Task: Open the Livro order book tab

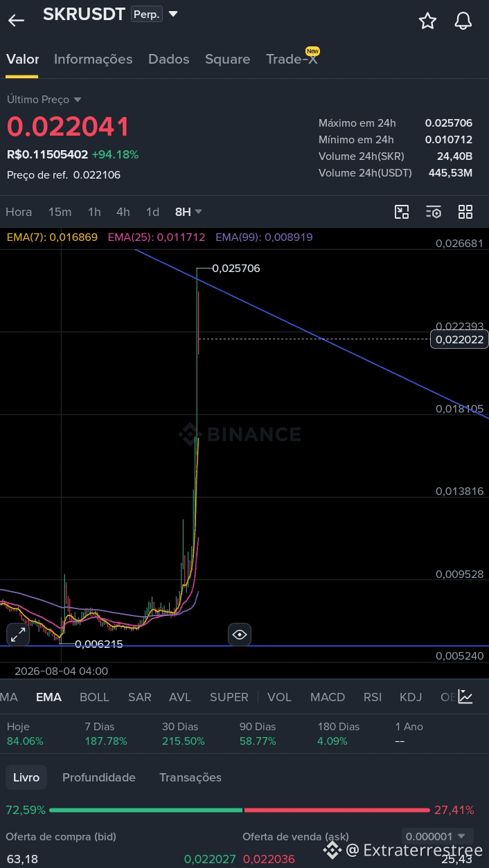Action: coord(26,777)
